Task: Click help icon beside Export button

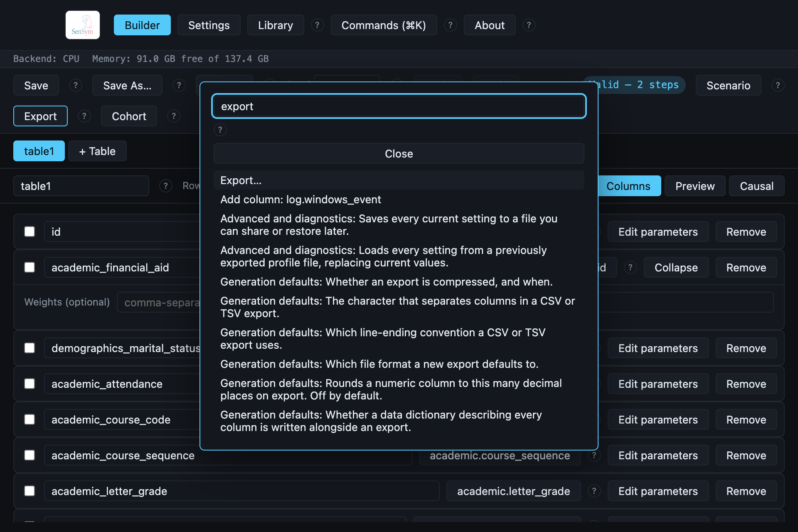Action: coord(84,116)
